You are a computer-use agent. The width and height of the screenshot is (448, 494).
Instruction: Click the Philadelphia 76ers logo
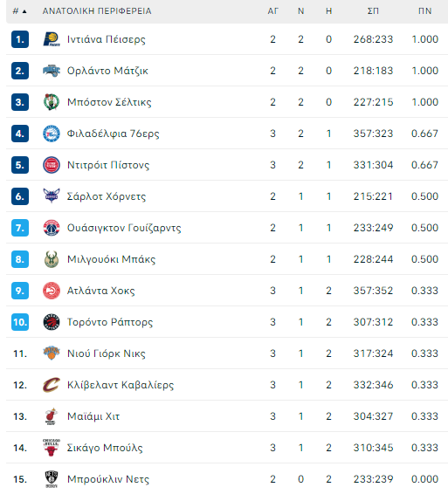pos(52,134)
